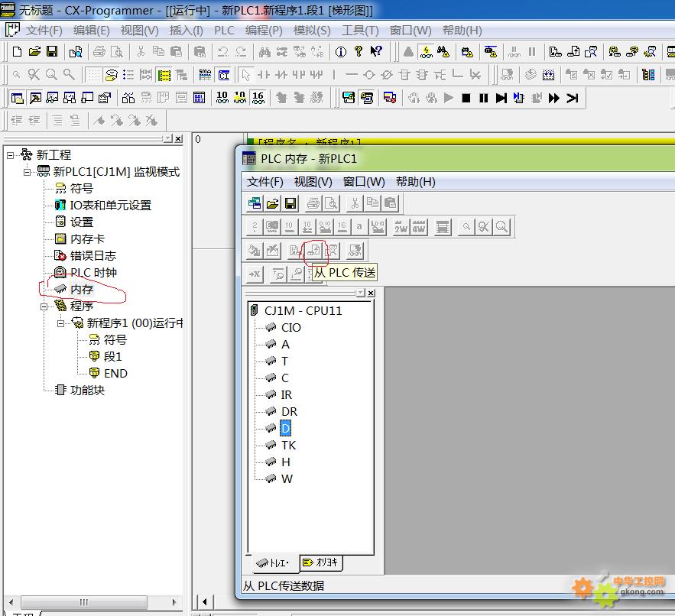Click the simulation Stop square button
Screen dimensions: 675x616
466,98
